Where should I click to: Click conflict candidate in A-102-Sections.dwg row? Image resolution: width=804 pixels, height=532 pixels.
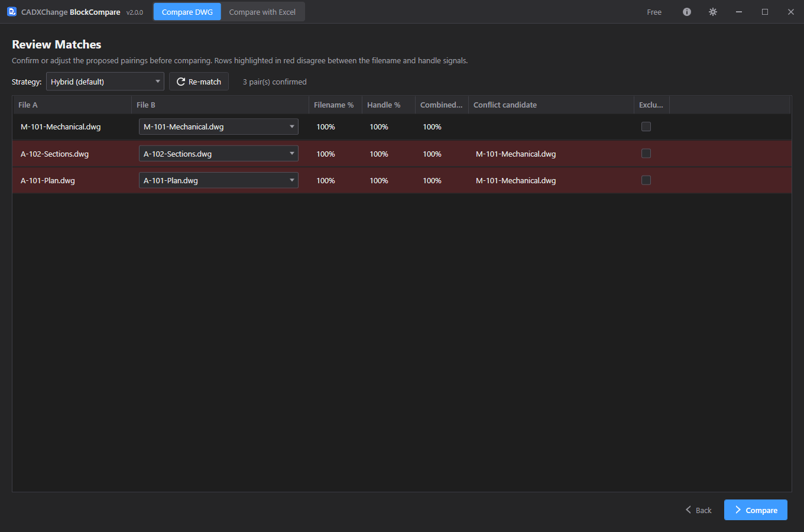[516, 154]
